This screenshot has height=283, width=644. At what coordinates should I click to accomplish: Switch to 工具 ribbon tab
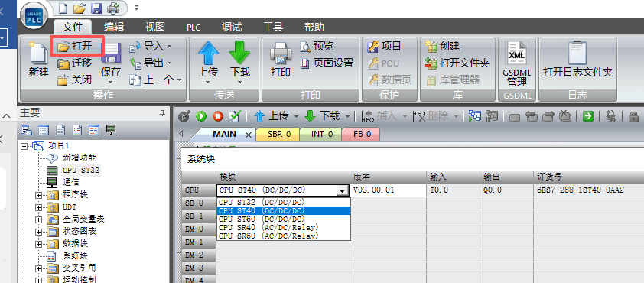273,28
